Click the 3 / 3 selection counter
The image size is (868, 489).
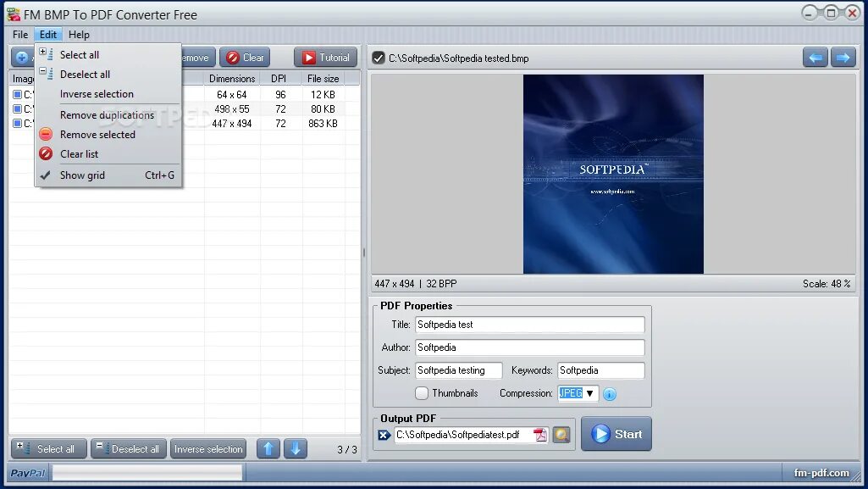click(x=347, y=449)
